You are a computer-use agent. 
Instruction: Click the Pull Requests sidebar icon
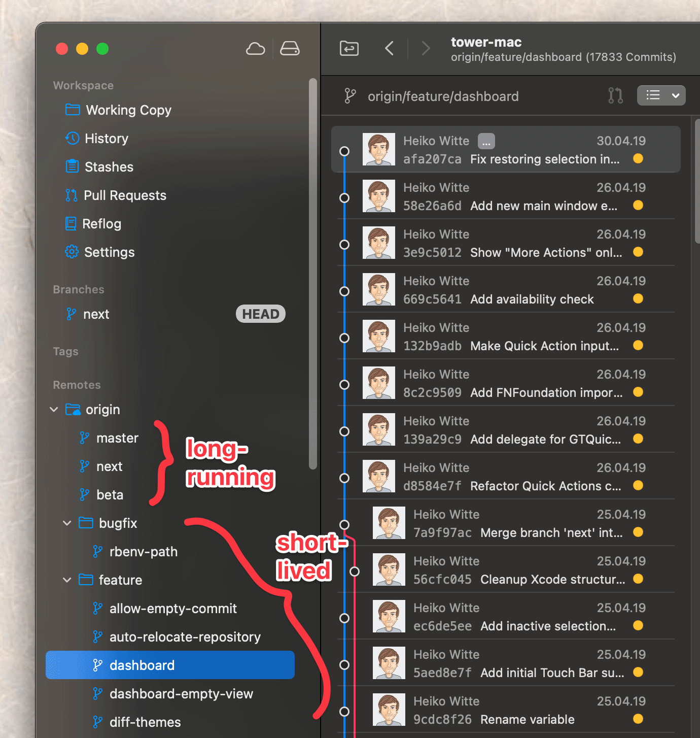point(72,195)
